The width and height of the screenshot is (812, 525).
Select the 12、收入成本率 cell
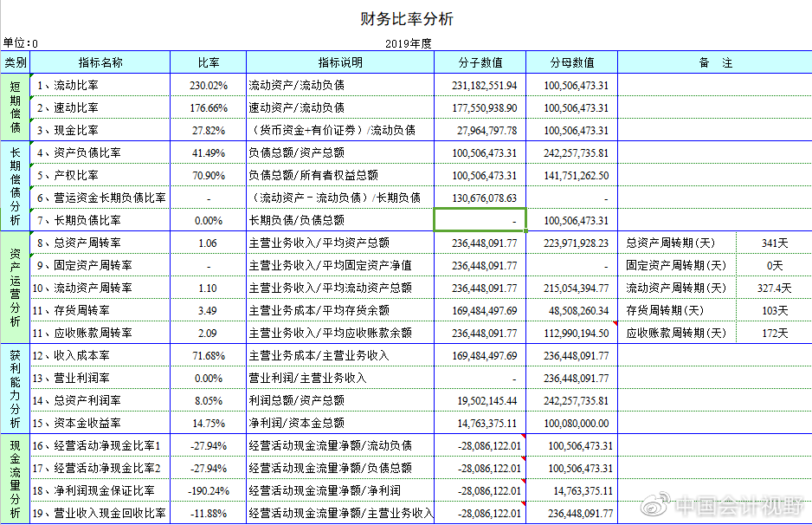(100, 355)
